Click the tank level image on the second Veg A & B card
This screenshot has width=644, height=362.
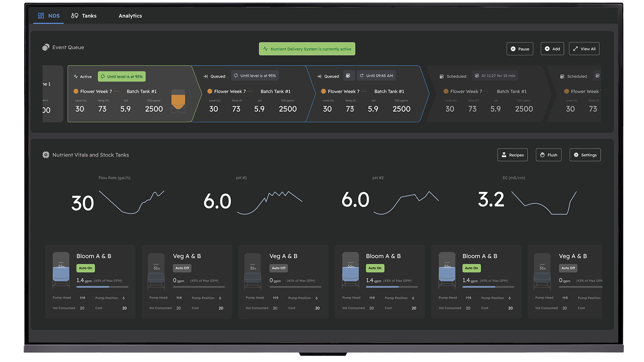[x=253, y=271]
